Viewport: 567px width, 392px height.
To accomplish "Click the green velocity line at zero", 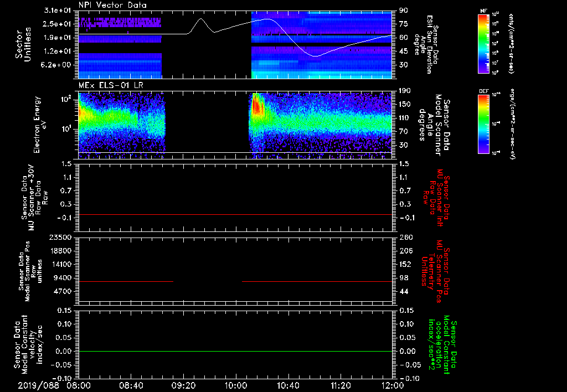I will tap(235, 351).
